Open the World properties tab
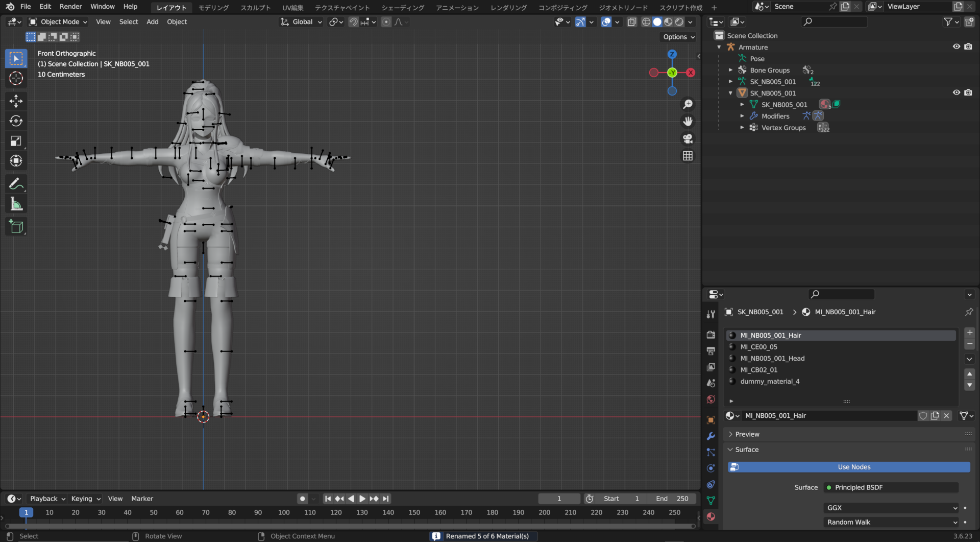The width and height of the screenshot is (980, 542). coord(711,399)
